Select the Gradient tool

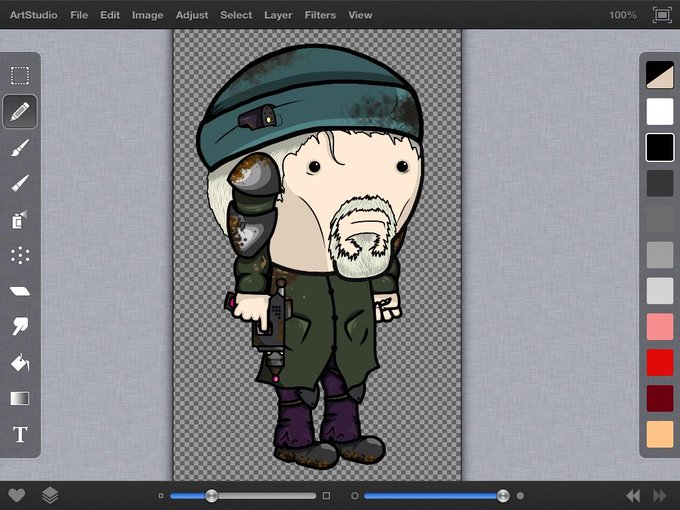point(20,398)
